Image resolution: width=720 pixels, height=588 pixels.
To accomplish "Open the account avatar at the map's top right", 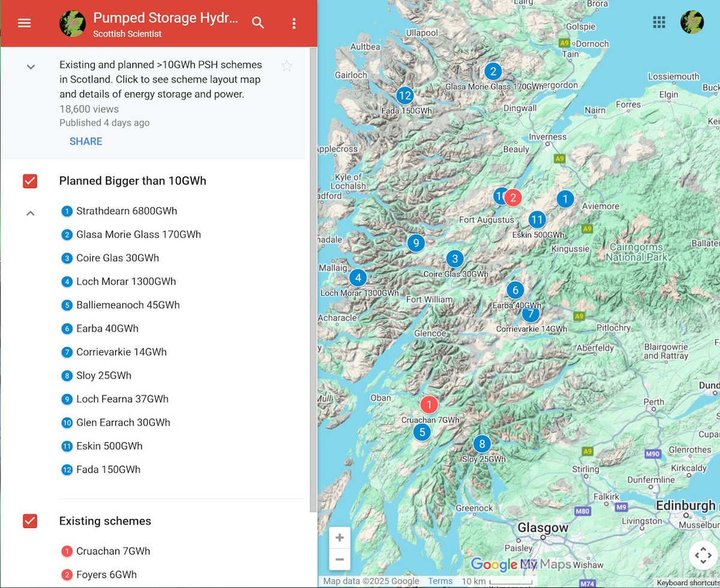I will [x=692, y=22].
